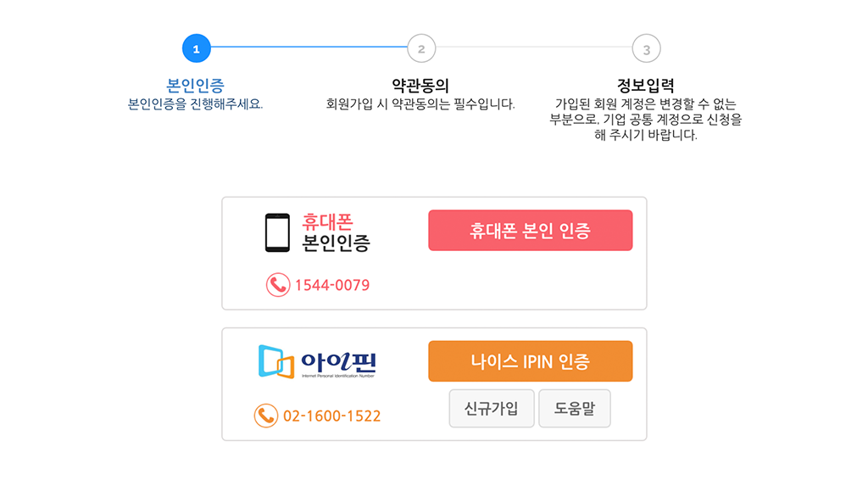868x486 pixels.
Task: Click the blue progress line after step 1
Action: 309,47
